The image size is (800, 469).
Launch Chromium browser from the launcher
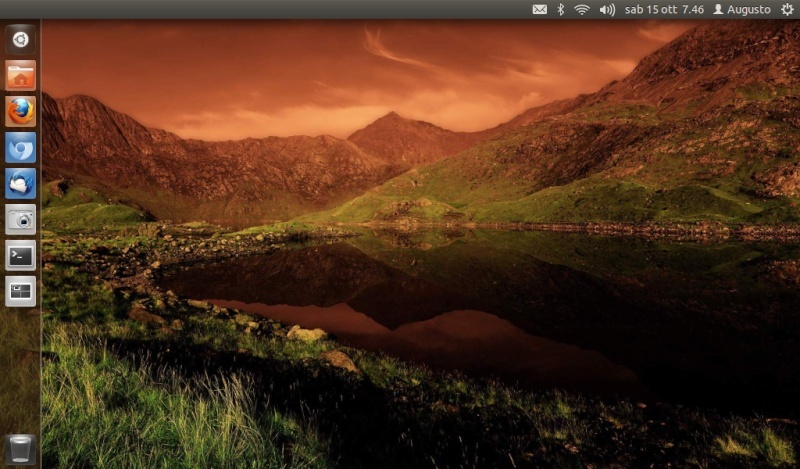pos(20,147)
